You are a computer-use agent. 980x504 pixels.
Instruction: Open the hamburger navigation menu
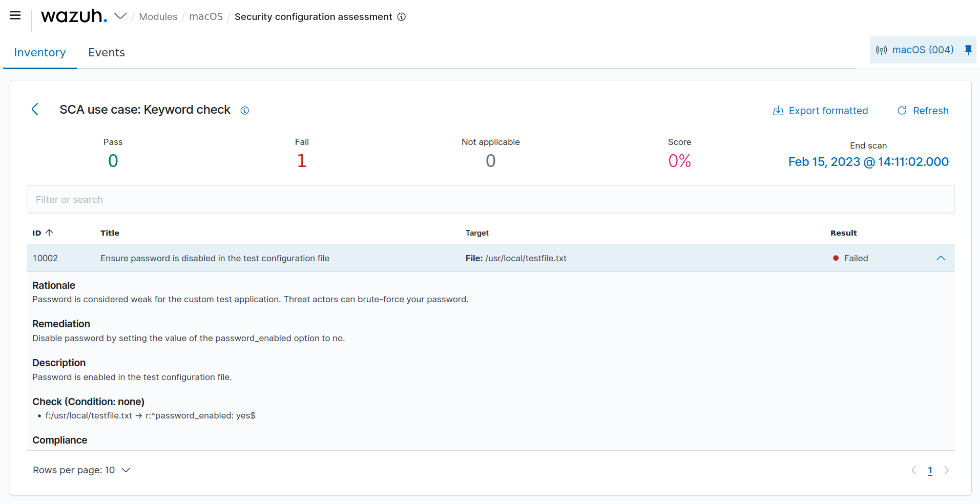point(15,15)
